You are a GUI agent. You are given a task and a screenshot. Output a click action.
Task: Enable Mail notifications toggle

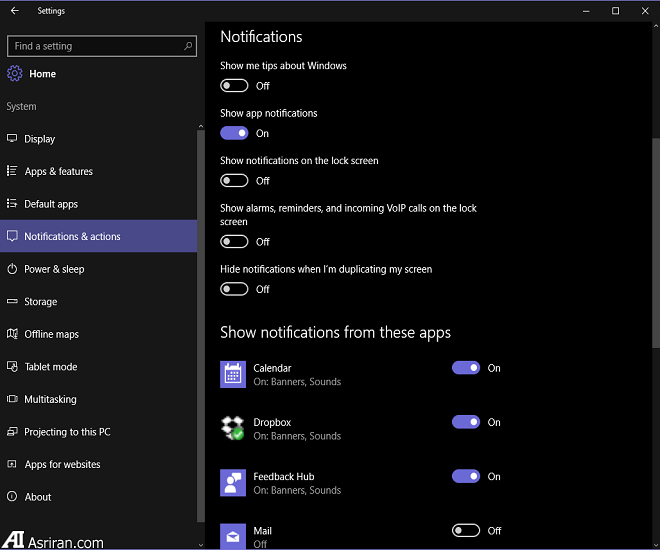[466, 531]
